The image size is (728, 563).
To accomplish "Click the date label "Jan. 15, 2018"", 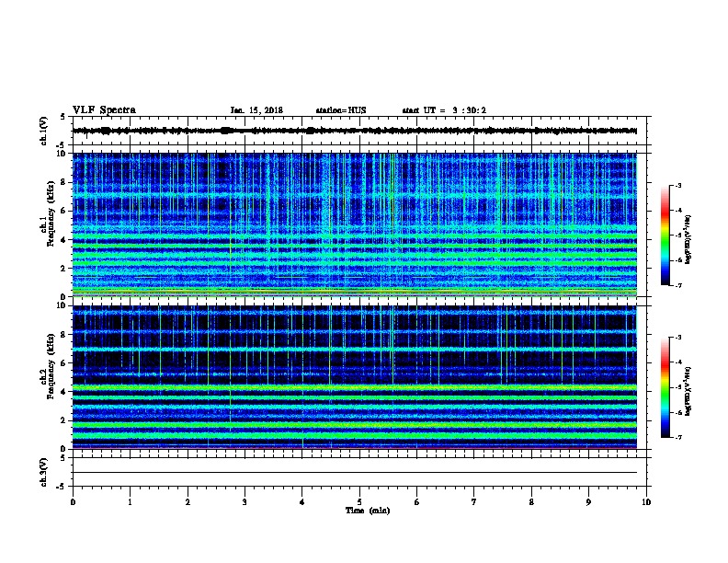I will click(x=256, y=110).
